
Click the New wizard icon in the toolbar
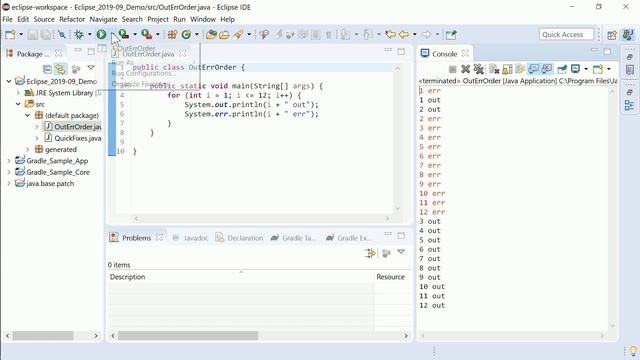[x=10, y=35]
